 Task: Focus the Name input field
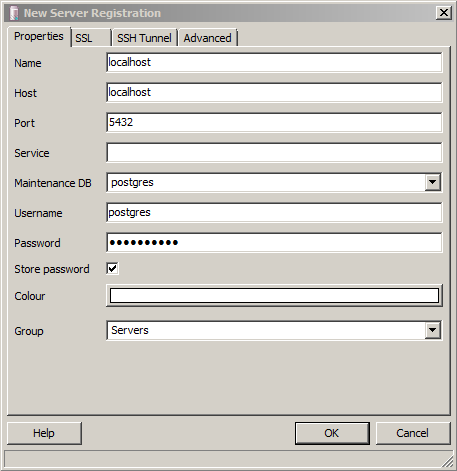coord(274,62)
